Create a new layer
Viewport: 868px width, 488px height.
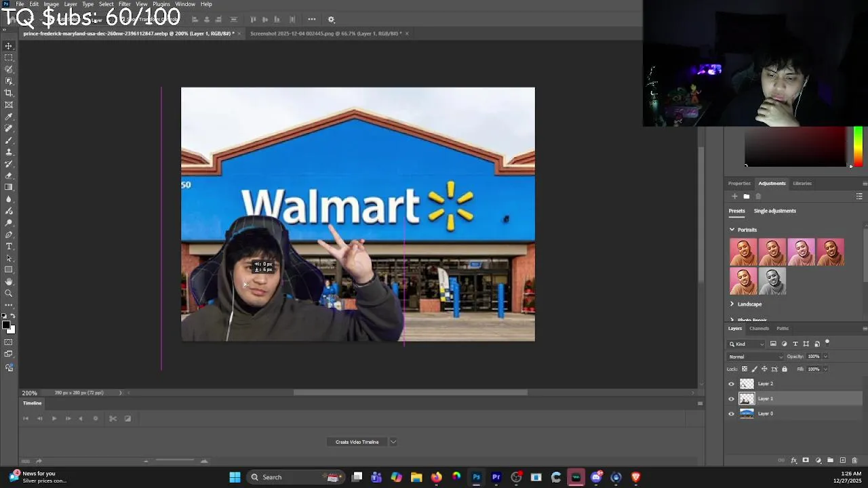coord(842,461)
